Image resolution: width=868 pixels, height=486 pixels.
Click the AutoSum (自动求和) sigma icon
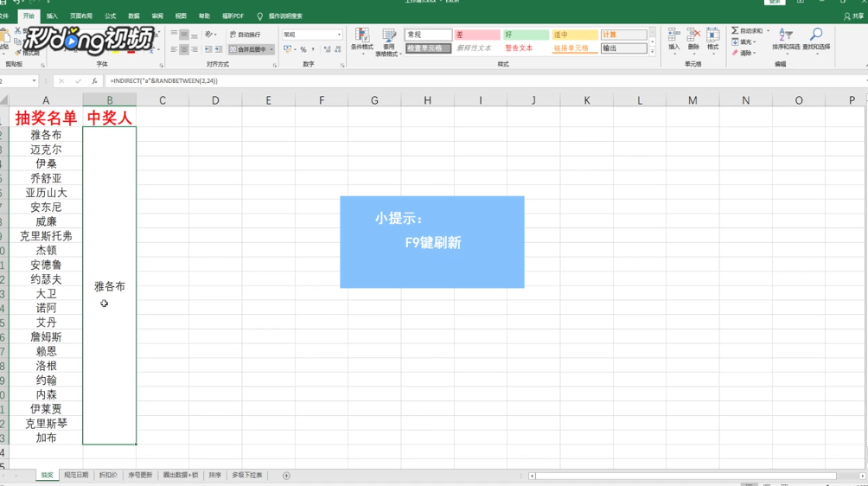tap(735, 30)
